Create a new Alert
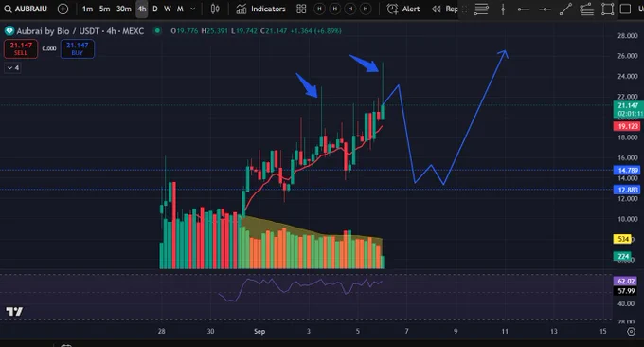This screenshot has width=644, height=347. (403, 9)
